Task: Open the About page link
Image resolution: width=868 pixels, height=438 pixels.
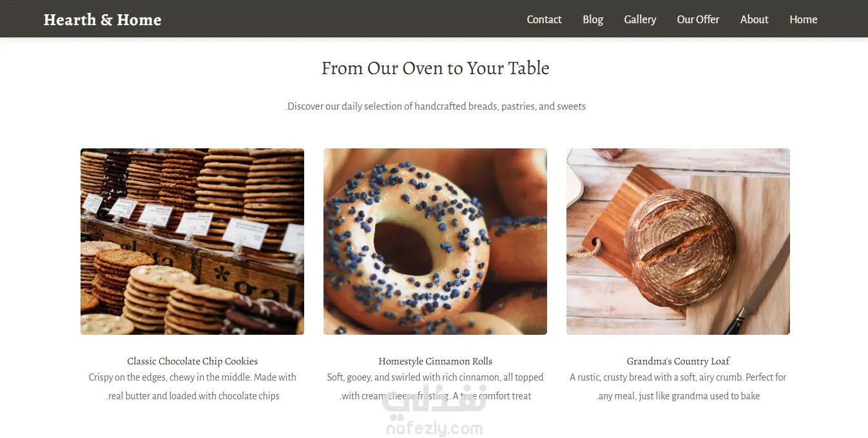Action: tap(754, 19)
